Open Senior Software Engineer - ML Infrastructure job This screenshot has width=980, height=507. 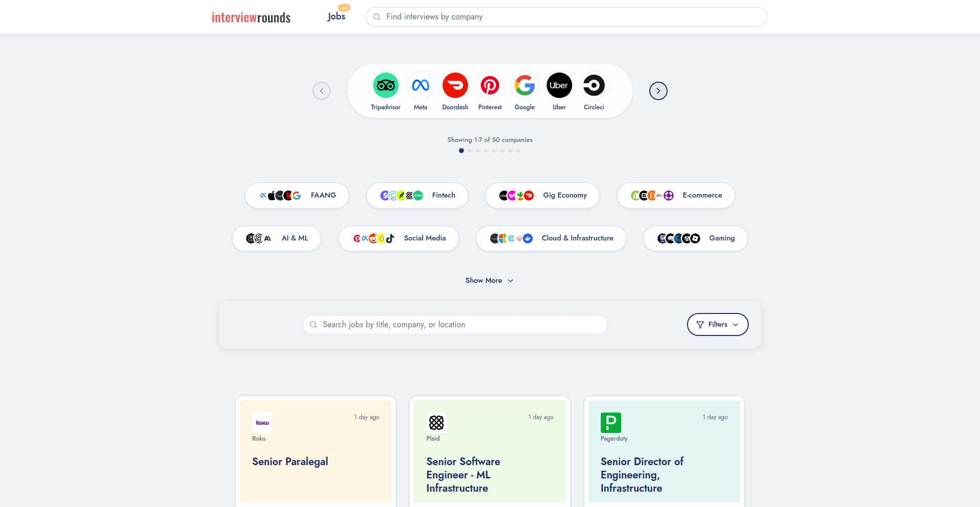click(463, 475)
